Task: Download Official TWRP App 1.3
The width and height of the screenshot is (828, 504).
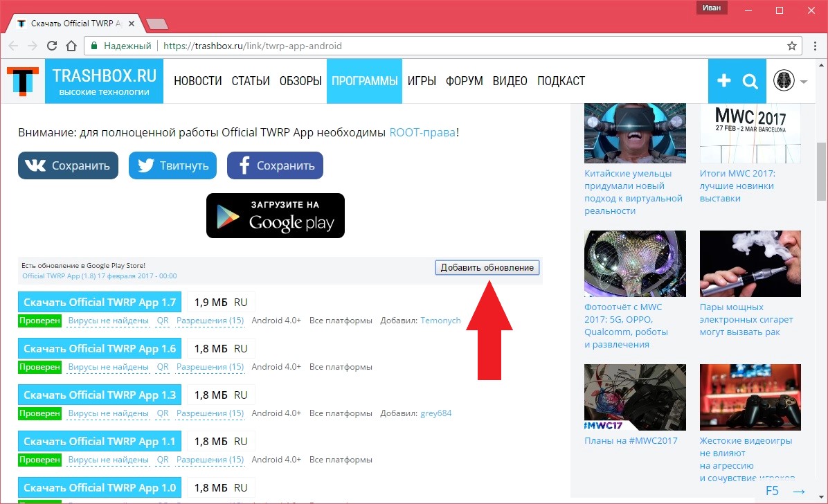Action: coord(99,395)
